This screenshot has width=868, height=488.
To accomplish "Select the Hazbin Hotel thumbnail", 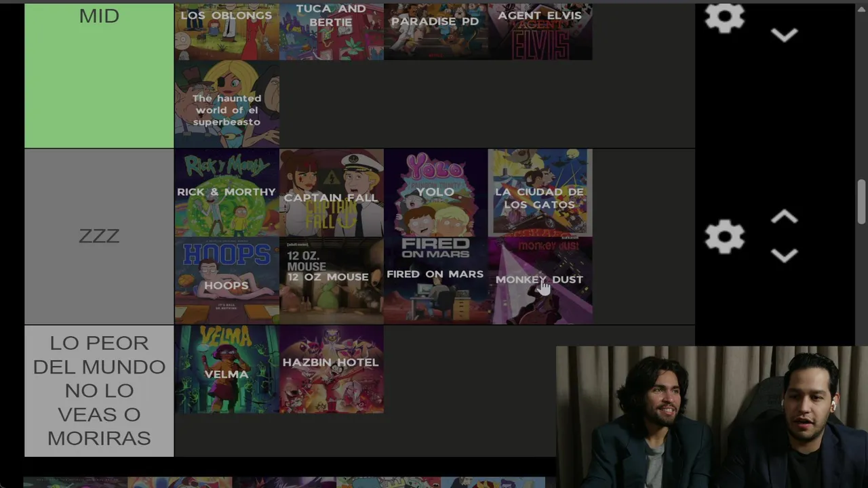I will tap(331, 369).
